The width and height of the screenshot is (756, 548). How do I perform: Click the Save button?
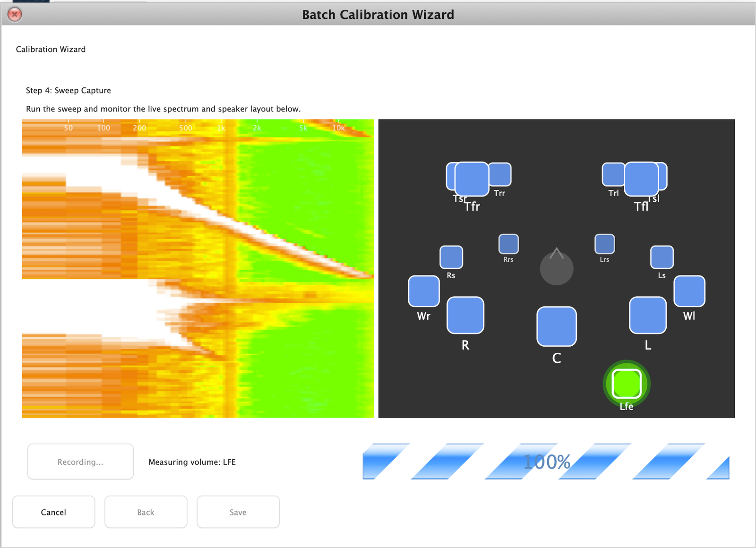point(238,512)
